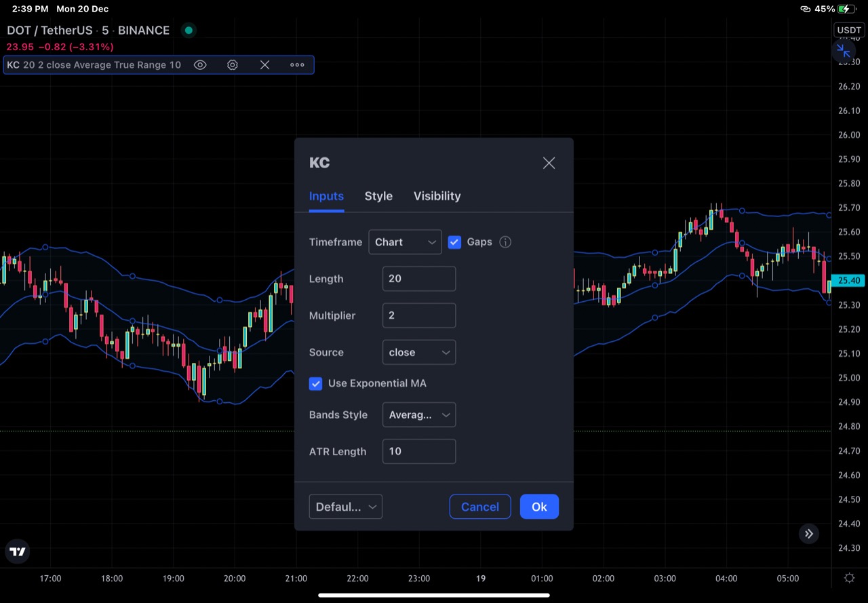
Task: Click the collapse fullscreen arrows icon
Action: (843, 52)
